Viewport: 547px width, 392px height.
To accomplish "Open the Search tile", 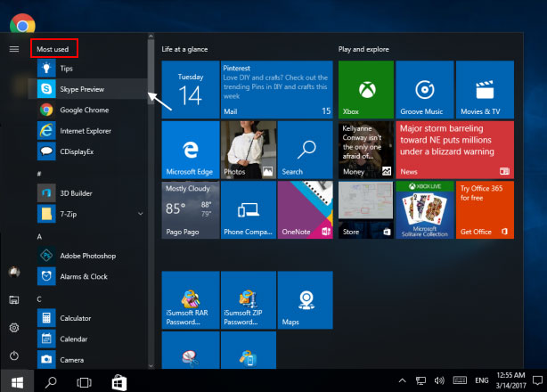I will pyautogui.click(x=306, y=150).
